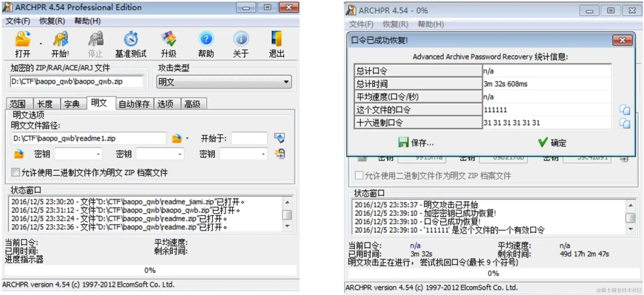The height and width of the screenshot is (295, 644).
Task: Click 剩余时间 value 49d 17h 2m 47s
Action: (x=584, y=254)
